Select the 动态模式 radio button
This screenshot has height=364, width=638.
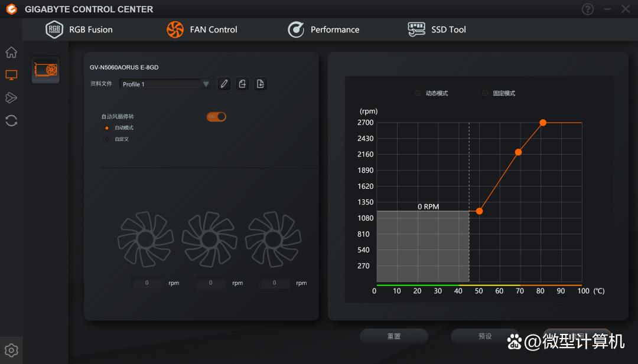click(418, 93)
